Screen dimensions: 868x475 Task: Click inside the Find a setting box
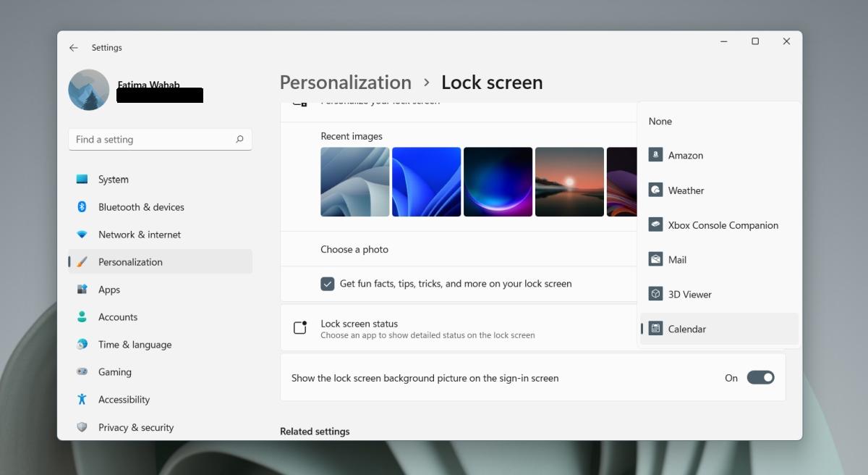(x=160, y=139)
